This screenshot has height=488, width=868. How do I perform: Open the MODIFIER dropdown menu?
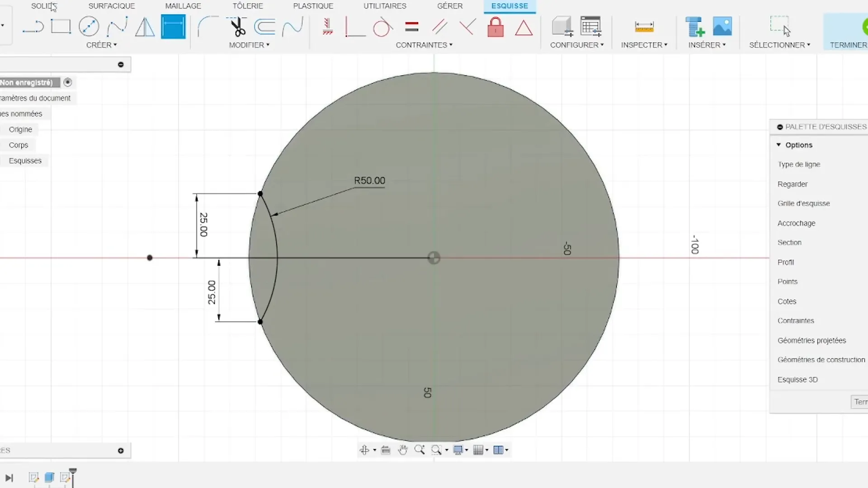(x=249, y=45)
